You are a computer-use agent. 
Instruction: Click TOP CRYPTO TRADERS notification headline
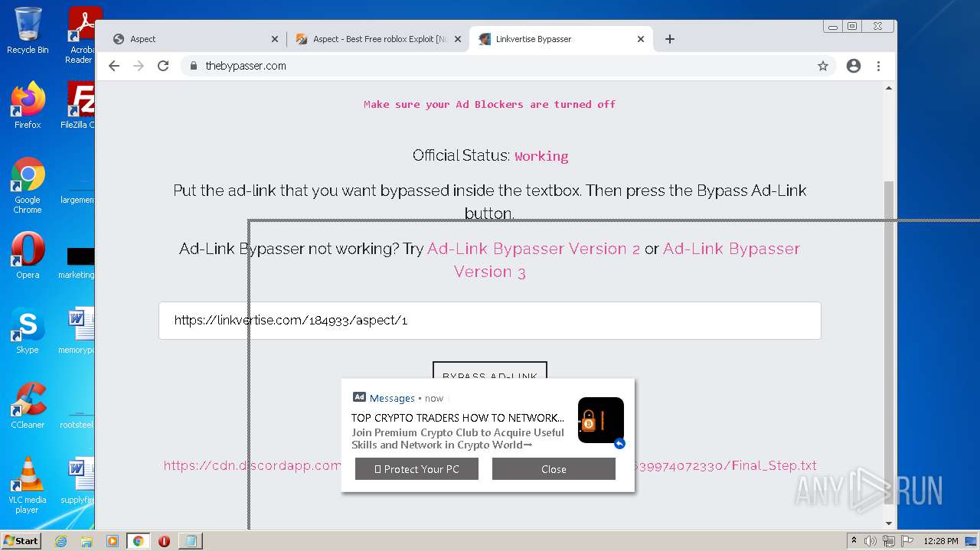pos(458,418)
